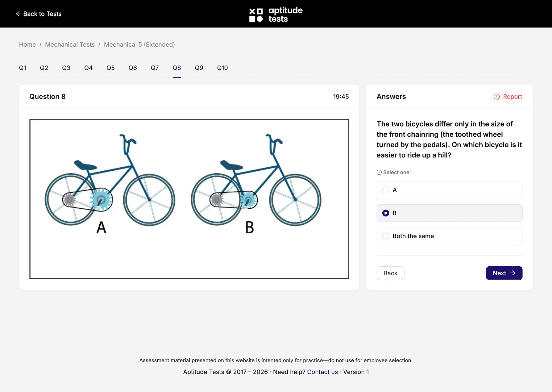Click the Select one info icon

pos(379,172)
